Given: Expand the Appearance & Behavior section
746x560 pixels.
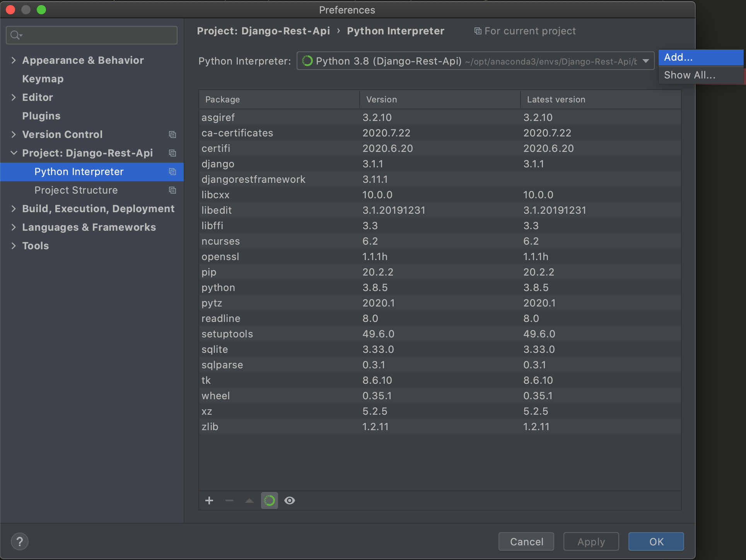Looking at the screenshot, I should coord(14,60).
